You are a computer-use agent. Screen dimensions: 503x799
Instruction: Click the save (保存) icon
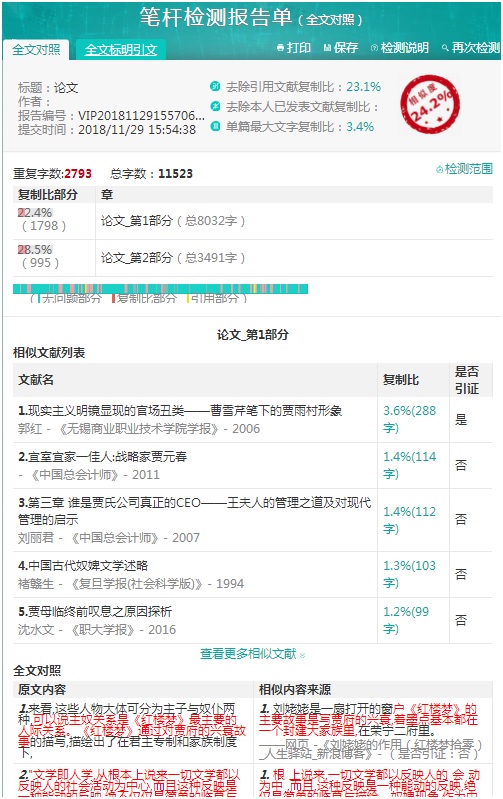pyautogui.click(x=327, y=48)
